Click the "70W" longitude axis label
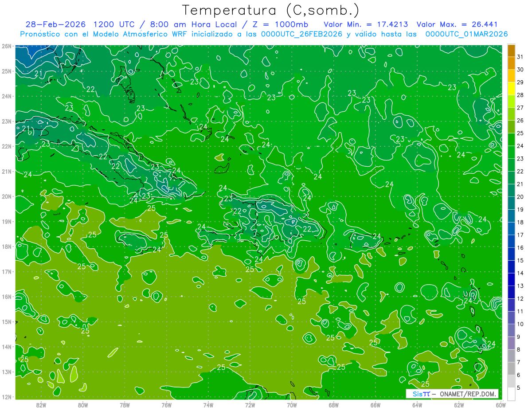This screenshot has height=411, width=532. (x=292, y=404)
